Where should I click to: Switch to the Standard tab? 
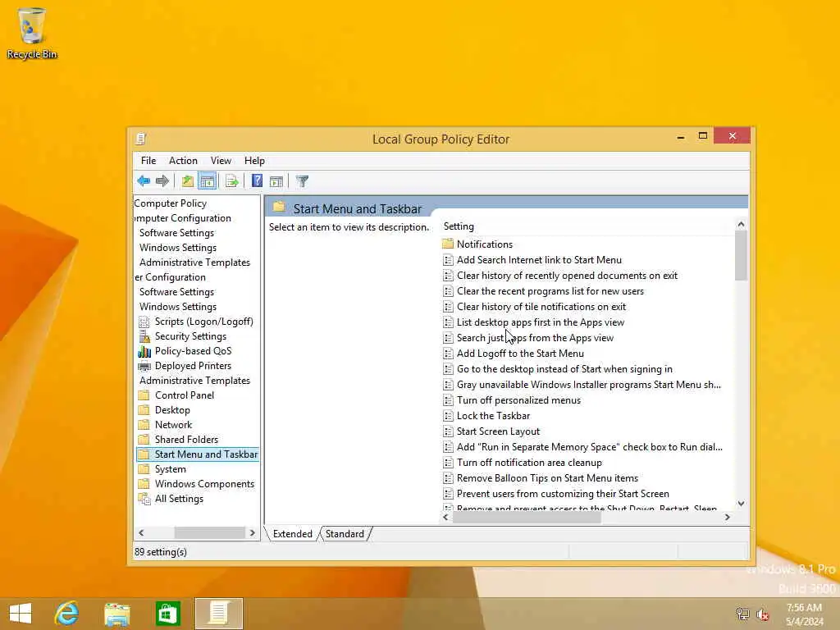pos(345,534)
